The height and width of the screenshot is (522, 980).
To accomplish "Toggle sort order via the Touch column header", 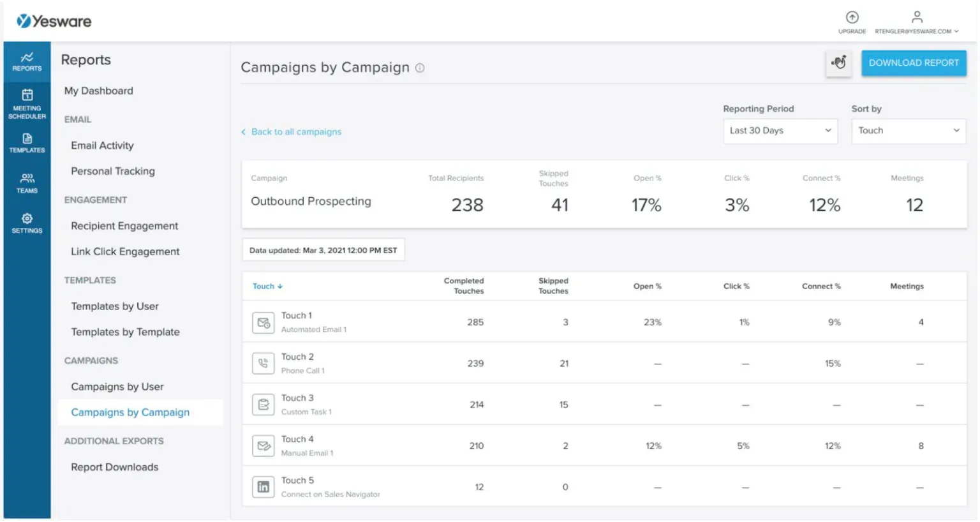I will click(267, 286).
